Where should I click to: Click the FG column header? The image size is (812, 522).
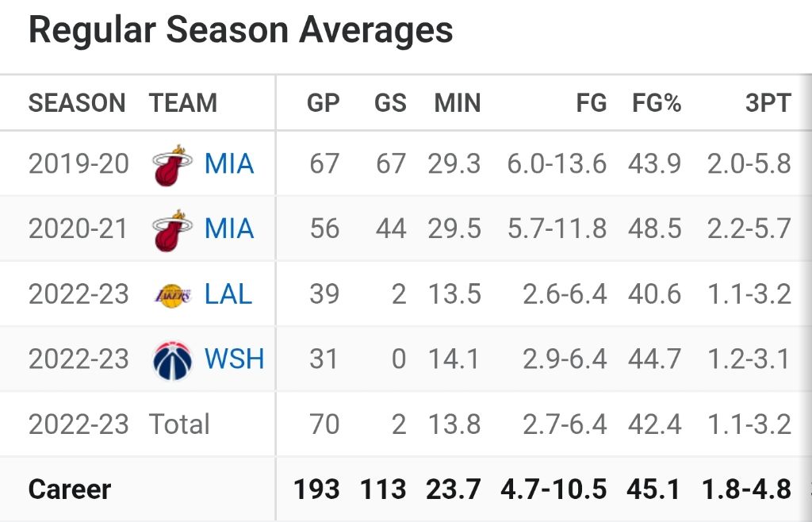click(x=592, y=102)
